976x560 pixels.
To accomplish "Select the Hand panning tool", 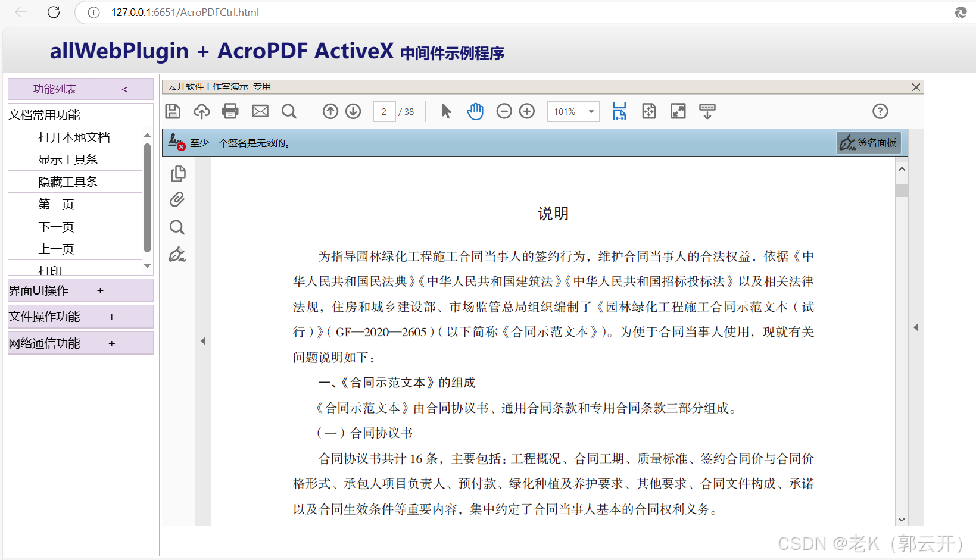I will (475, 111).
